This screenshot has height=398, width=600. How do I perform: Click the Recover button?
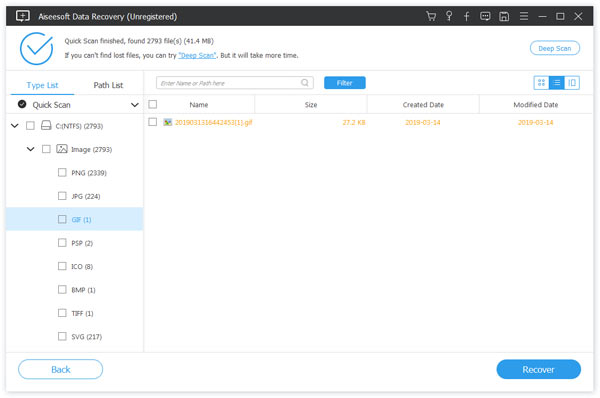538,369
